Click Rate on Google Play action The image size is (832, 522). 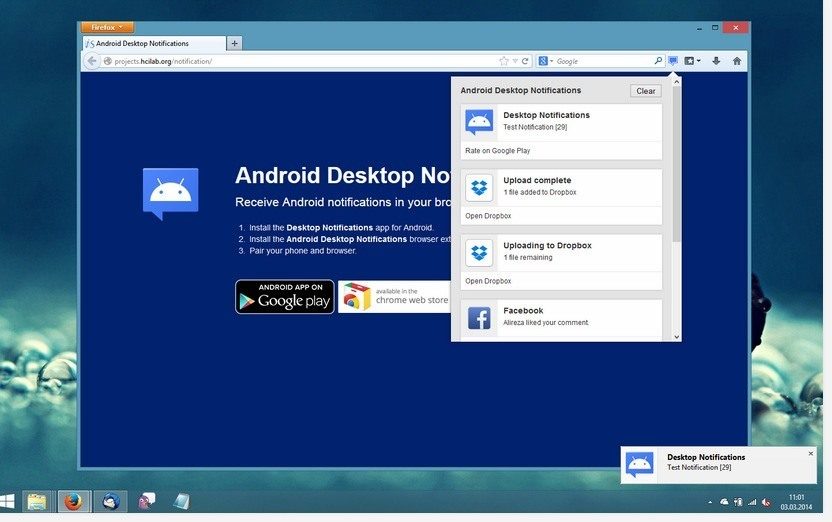coord(498,151)
